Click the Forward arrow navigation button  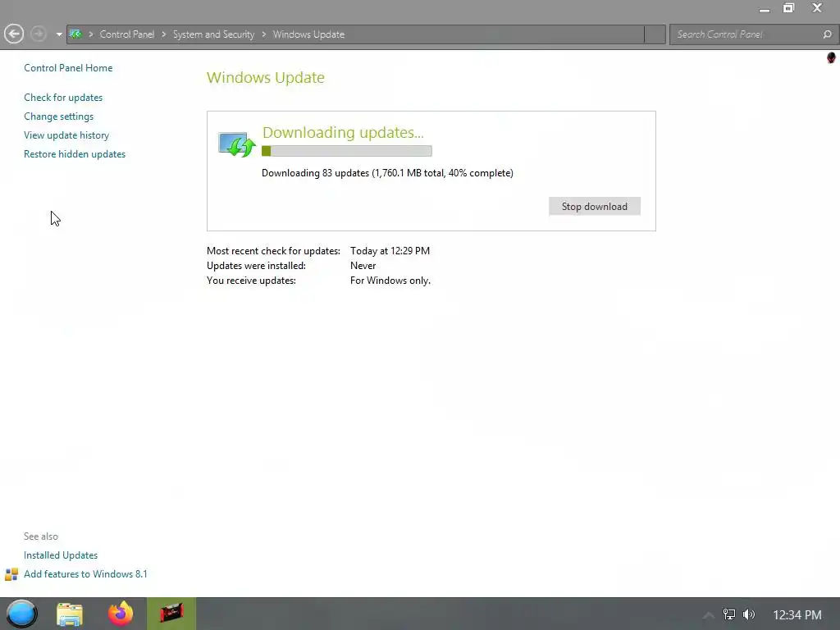pos(38,34)
